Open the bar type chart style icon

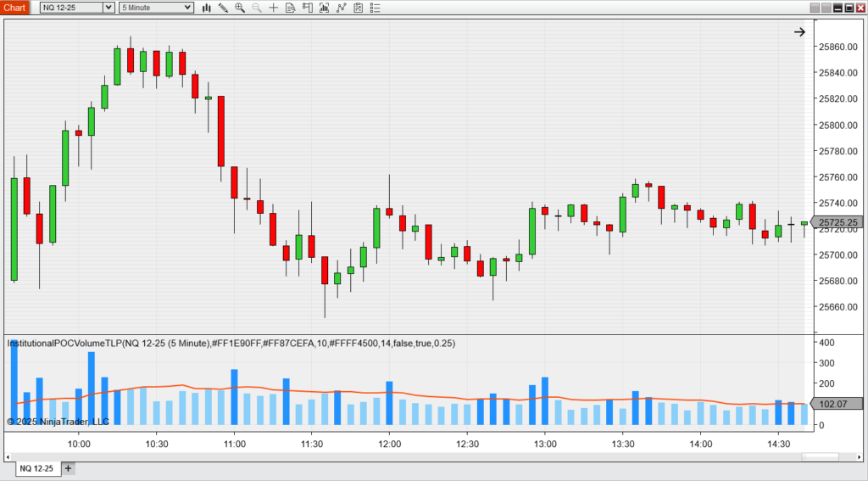point(206,8)
